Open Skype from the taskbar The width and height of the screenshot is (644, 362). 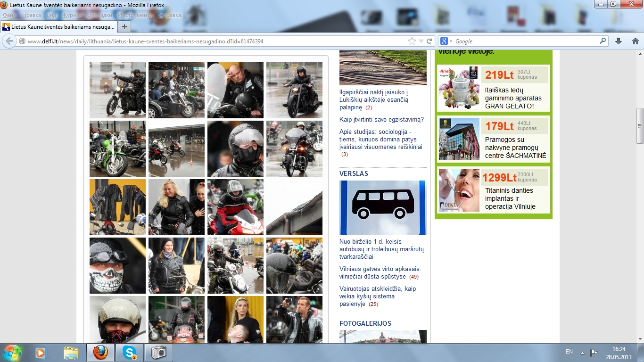click(x=130, y=352)
